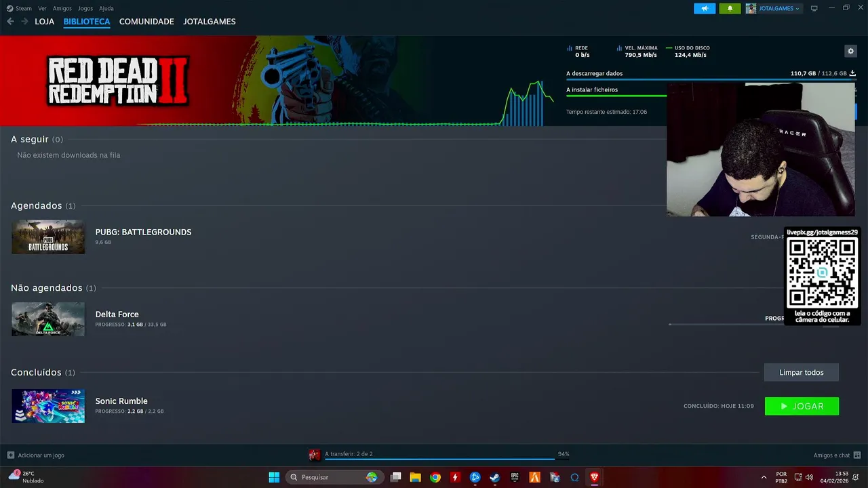Click the download arrow next to 112,6 GB
The image size is (868, 488).
click(x=852, y=73)
